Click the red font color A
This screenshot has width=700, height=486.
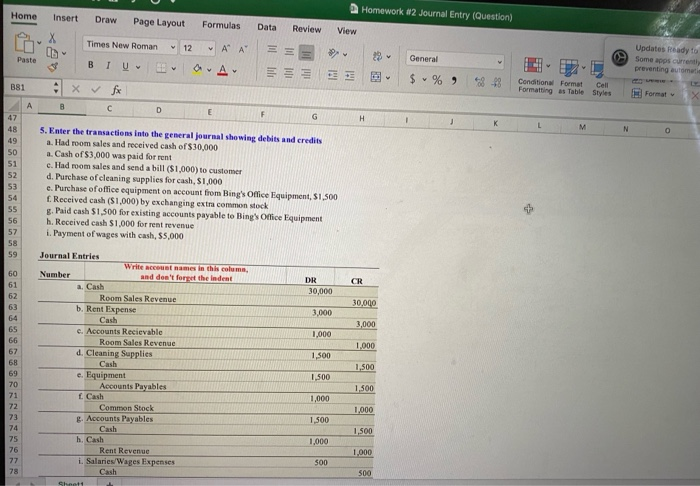click(222, 71)
